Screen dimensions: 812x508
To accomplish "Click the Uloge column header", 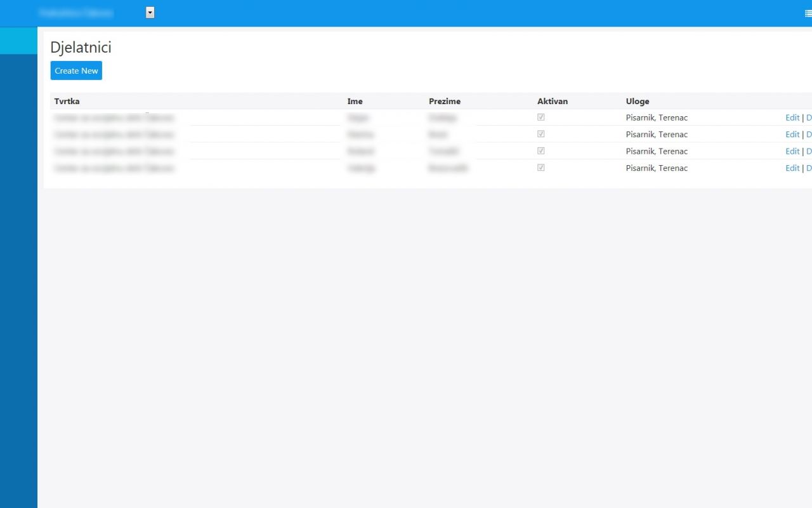I will [x=638, y=102].
